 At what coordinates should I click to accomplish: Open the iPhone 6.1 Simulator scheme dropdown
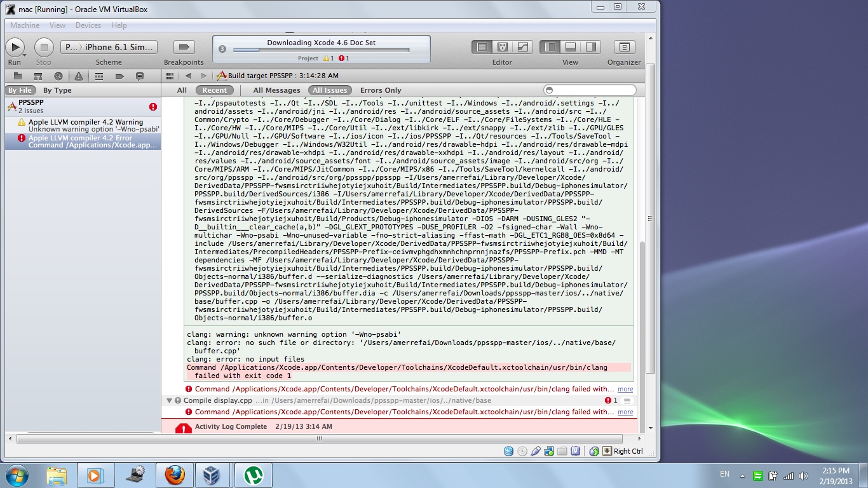click(x=109, y=47)
